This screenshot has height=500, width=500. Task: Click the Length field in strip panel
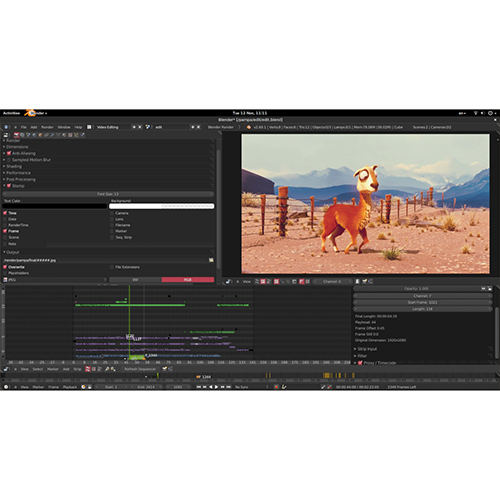click(x=422, y=309)
